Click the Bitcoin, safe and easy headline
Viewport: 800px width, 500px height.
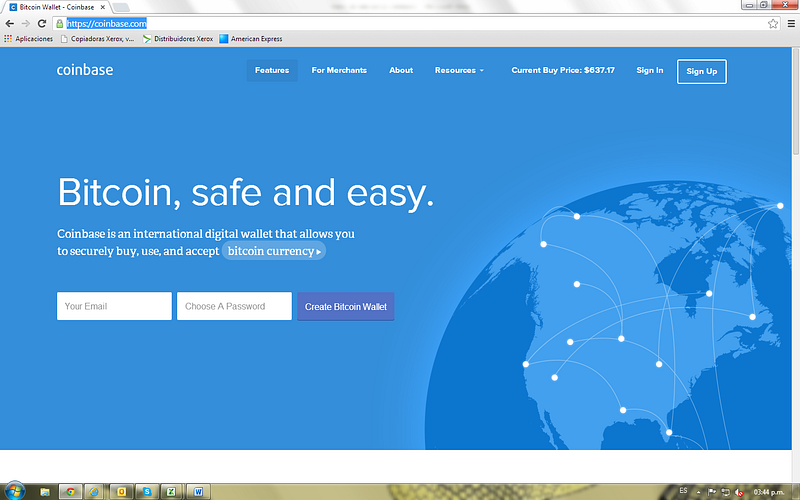pos(245,193)
